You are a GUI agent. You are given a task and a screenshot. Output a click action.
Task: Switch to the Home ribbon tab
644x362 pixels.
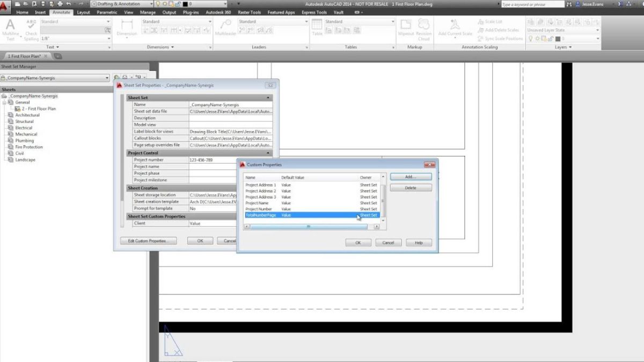pyautogui.click(x=23, y=12)
